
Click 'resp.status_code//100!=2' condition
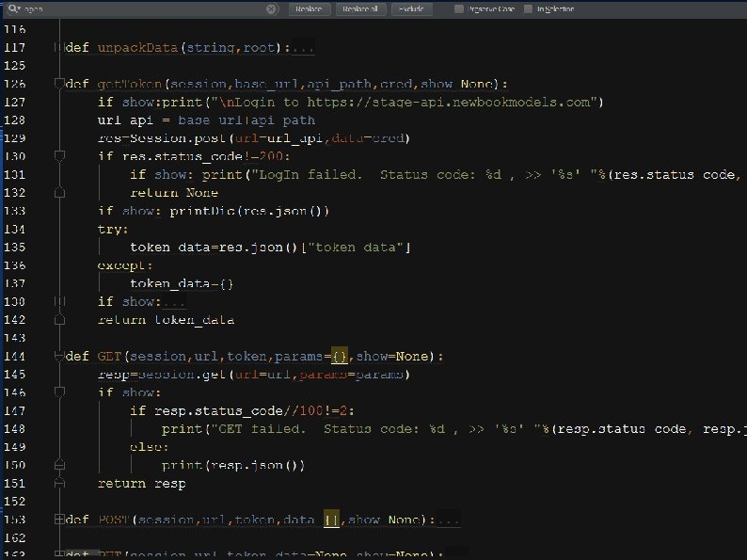(x=251, y=411)
